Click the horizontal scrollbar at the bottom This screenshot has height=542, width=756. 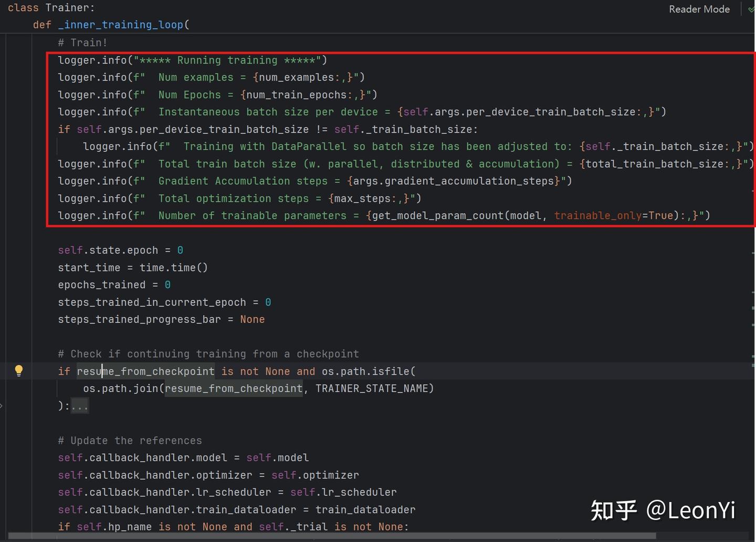click(332, 536)
